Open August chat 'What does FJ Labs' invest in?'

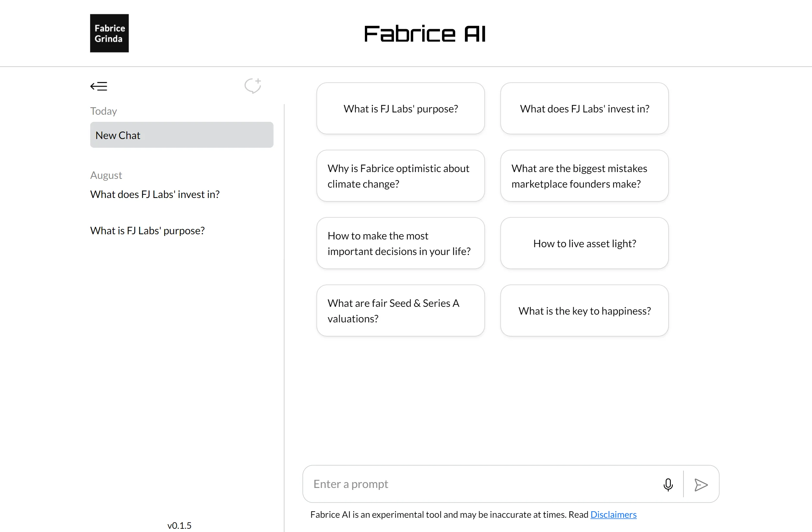click(x=154, y=194)
